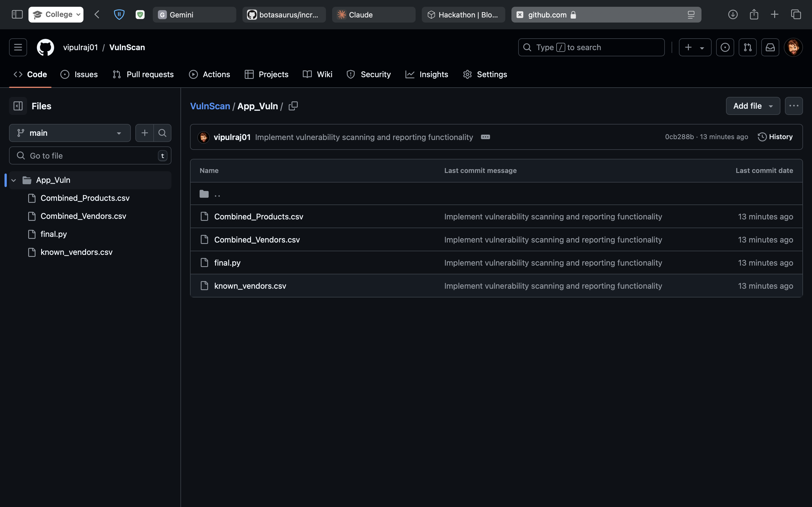Collapse the file tree side panel

18,106
